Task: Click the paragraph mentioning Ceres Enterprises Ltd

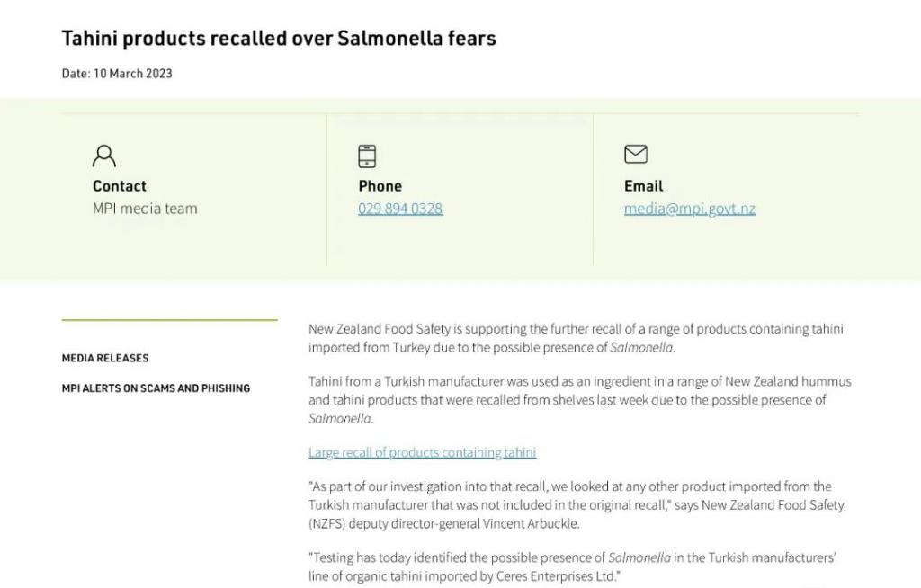Action: click(572, 566)
